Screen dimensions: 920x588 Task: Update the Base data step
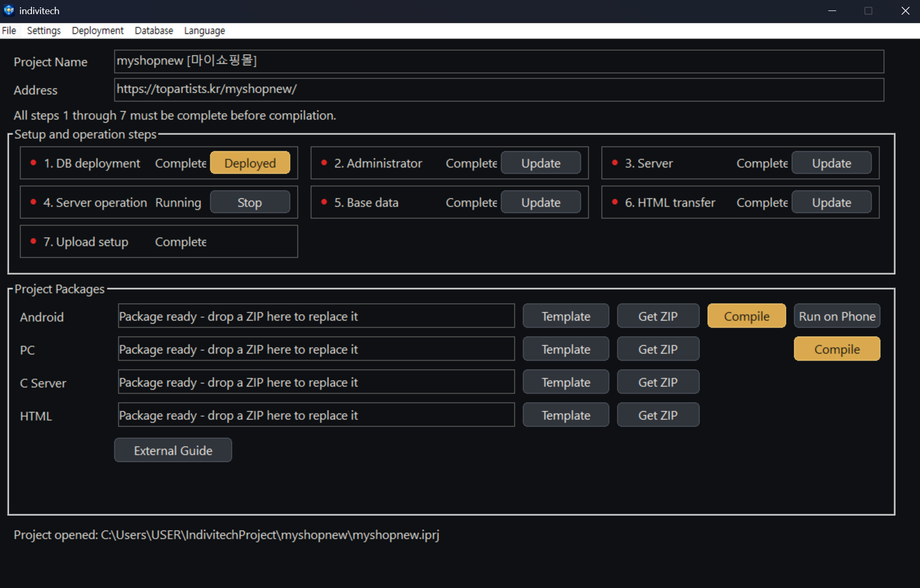tap(541, 202)
